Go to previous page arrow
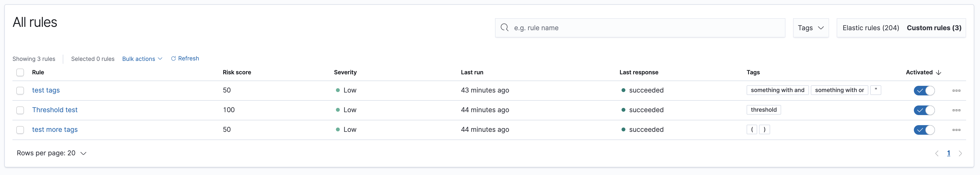The width and height of the screenshot is (980, 175). click(937, 153)
